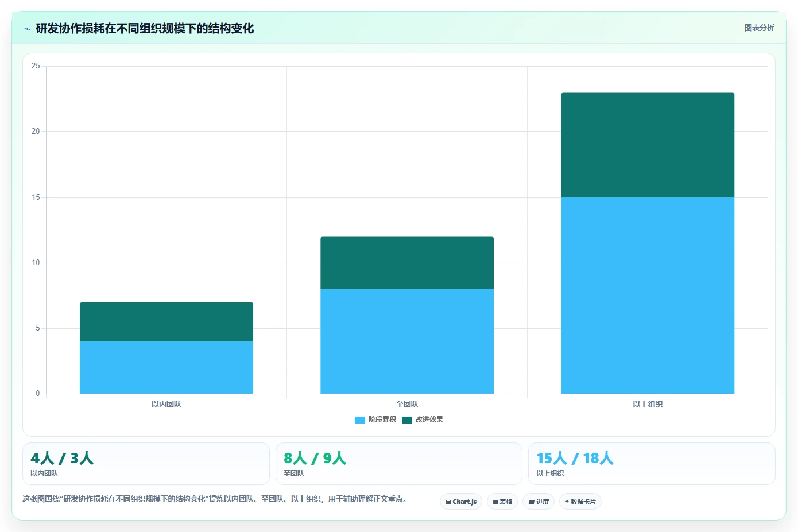Click the 以内团队 x-axis label
The height and width of the screenshot is (532, 798).
pos(166,404)
